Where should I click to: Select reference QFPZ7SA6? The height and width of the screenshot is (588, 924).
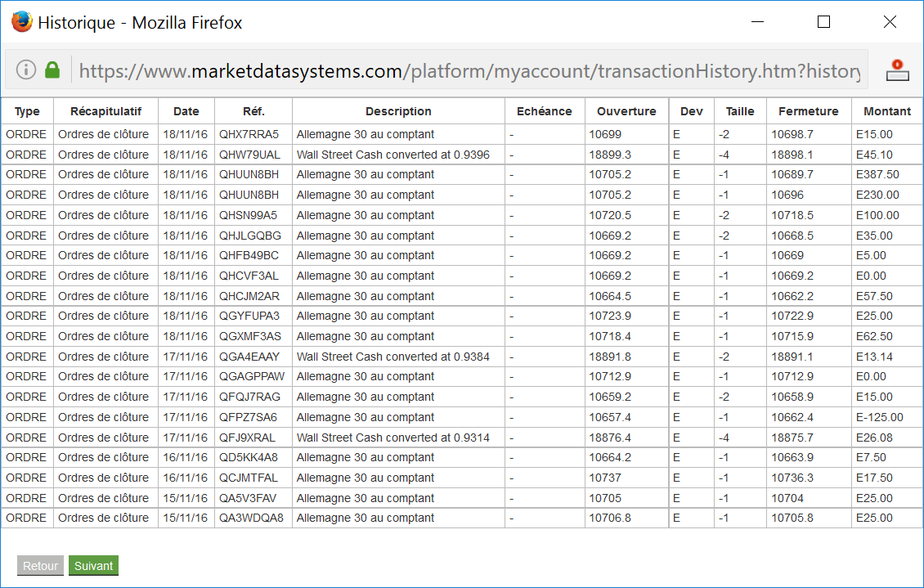[x=248, y=417]
